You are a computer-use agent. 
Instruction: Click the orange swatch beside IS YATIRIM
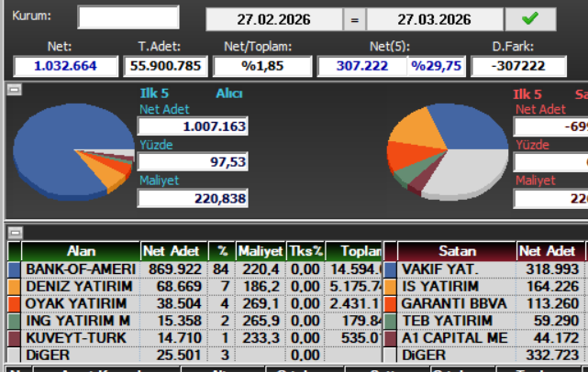[x=391, y=287]
